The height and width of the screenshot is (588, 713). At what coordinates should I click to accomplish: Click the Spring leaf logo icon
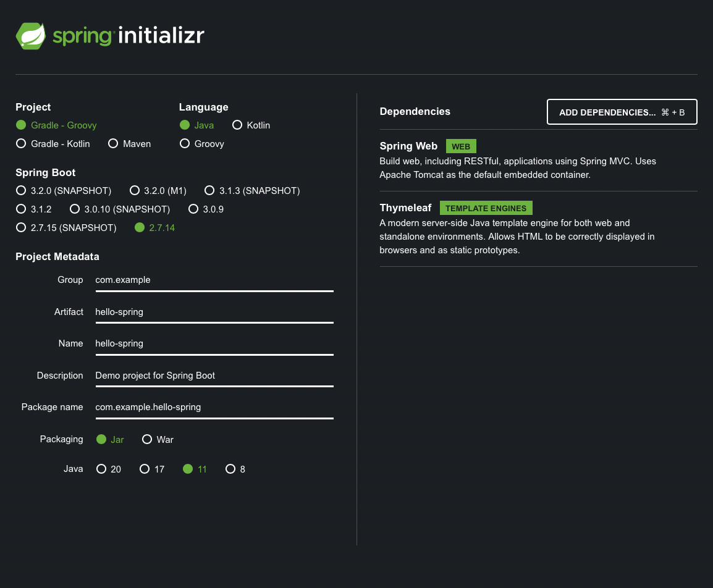(31, 36)
